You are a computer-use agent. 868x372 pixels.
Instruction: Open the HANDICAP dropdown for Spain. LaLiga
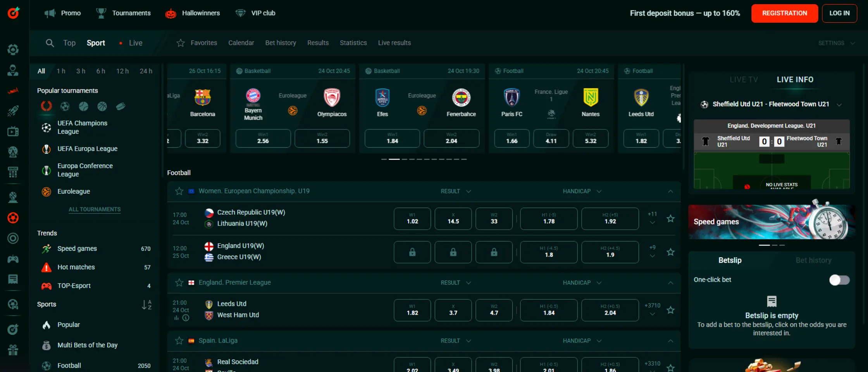tap(581, 341)
